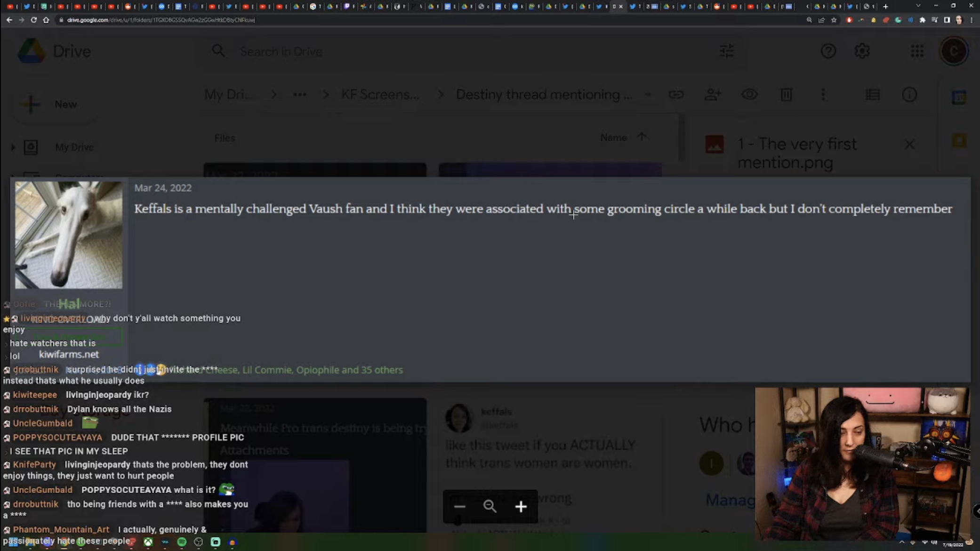Screen dimensions: 980x551
Task: Open Chrome tab search chevron
Action: (918, 6)
